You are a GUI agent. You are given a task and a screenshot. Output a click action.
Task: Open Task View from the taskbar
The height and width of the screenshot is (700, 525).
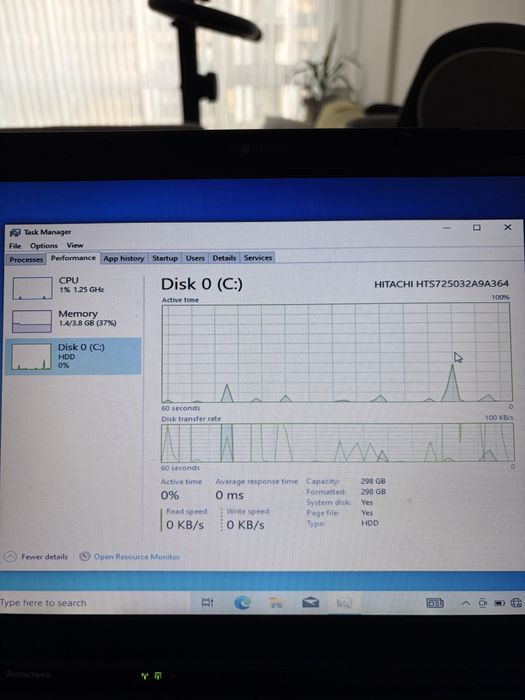coord(208,603)
